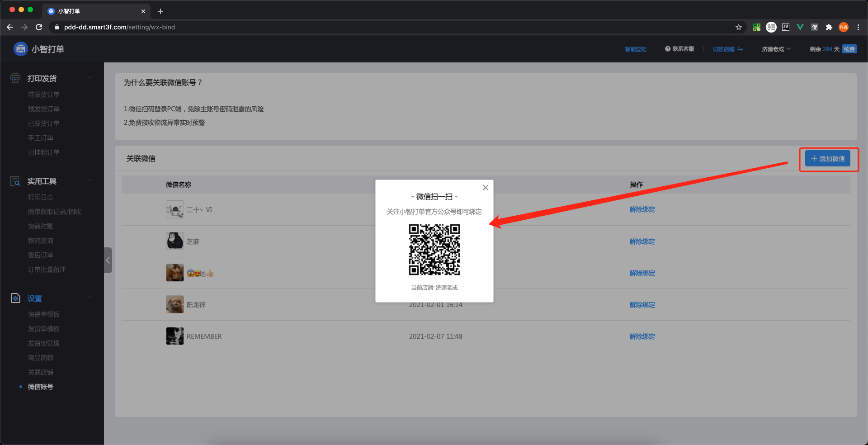The image size is (868, 445).
Task: Collapse the sidebar with the arrow handle
Action: click(x=108, y=260)
